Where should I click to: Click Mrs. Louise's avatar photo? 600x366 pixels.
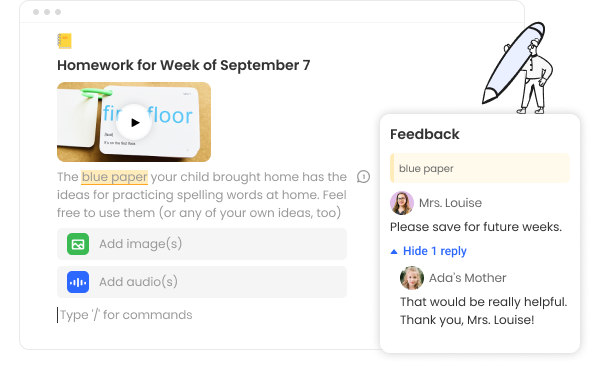coord(402,203)
